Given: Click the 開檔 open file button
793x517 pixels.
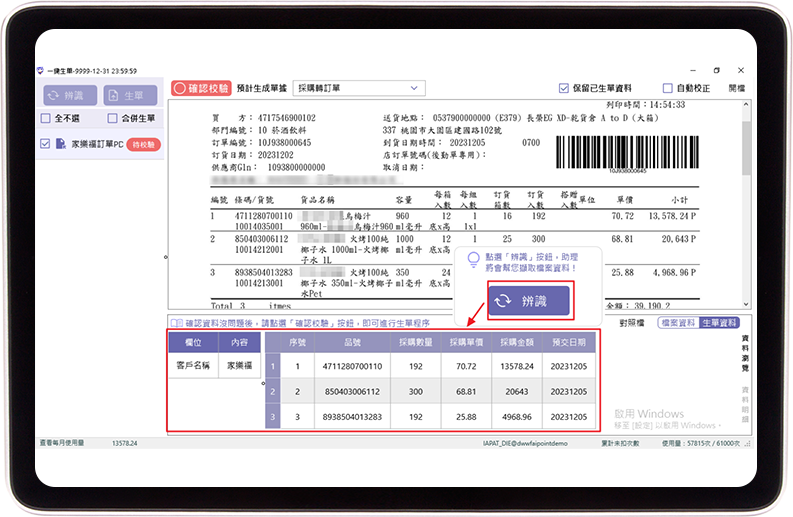Looking at the screenshot, I should point(736,88).
